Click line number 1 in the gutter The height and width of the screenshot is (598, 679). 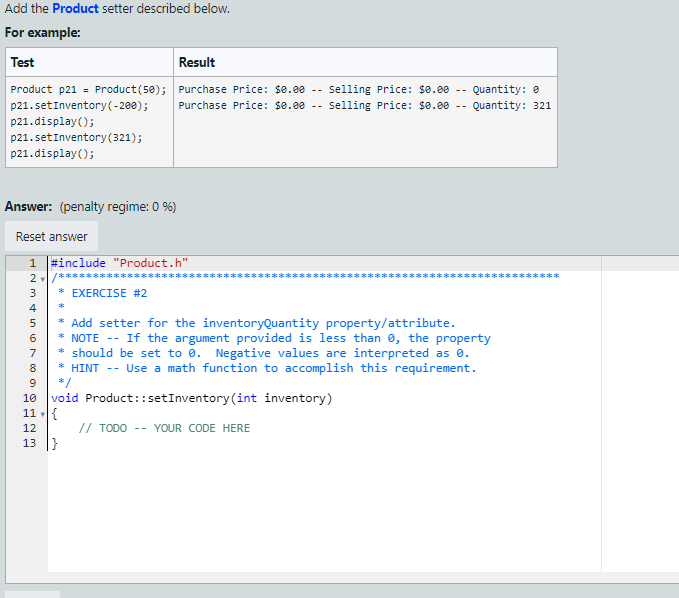point(32,263)
